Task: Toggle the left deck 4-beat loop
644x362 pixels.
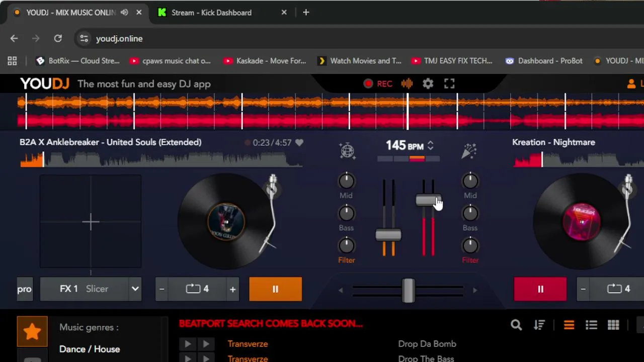Action: (x=197, y=289)
